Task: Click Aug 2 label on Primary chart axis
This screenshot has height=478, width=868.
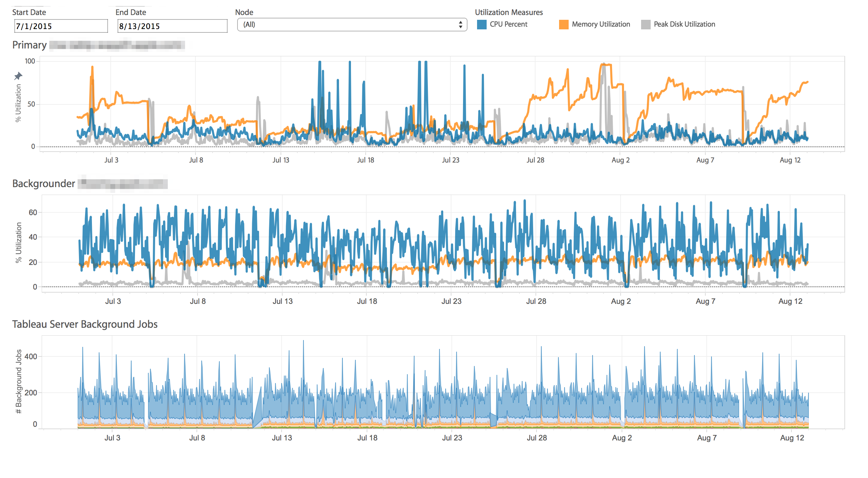Action: pos(620,160)
